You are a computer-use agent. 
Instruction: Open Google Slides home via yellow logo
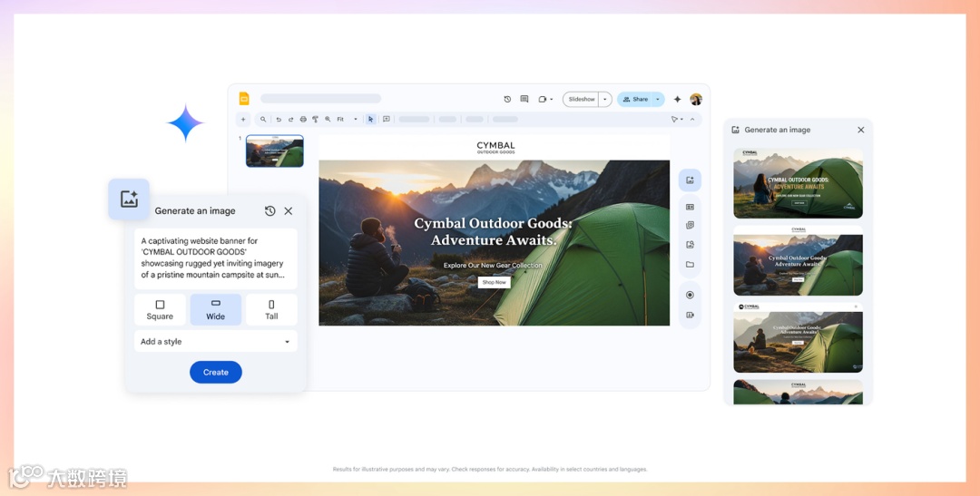point(244,99)
